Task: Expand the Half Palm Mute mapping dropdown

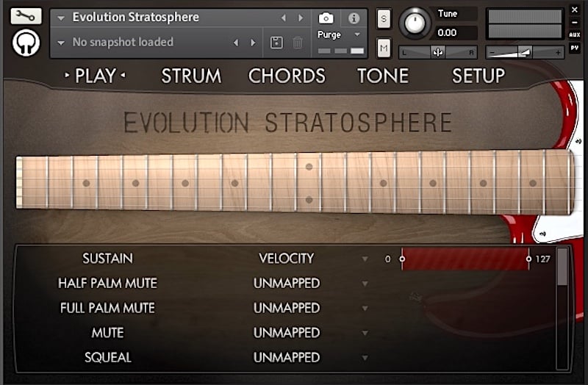Action: pyautogui.click(x=365, y=284)
